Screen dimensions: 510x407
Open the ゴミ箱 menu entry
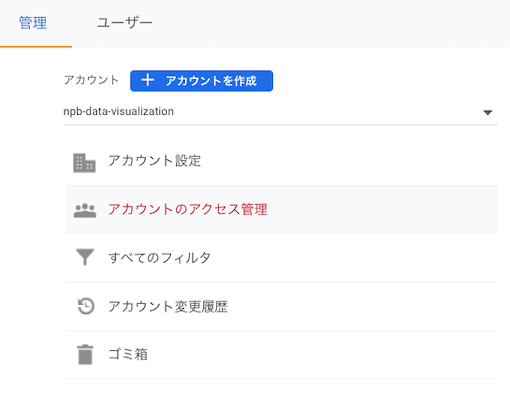[x=128, y=354]
